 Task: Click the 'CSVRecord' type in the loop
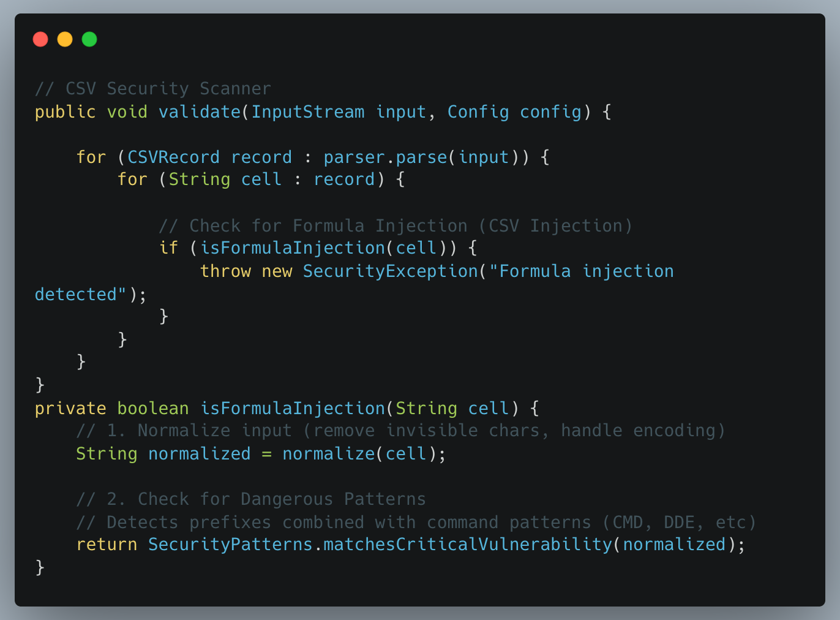[x=173, y=157]
